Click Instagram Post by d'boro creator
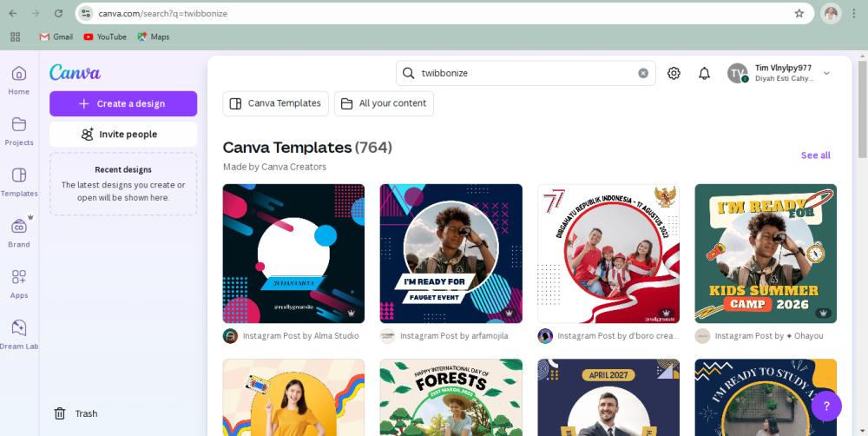 618,336
